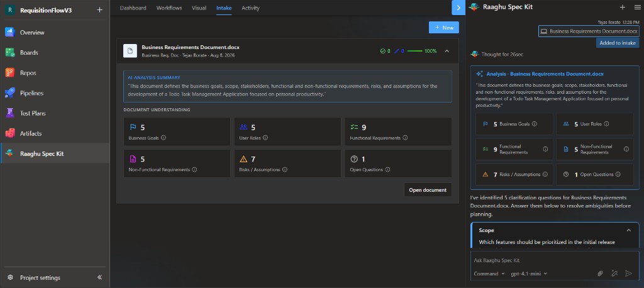Image resolution: width=644 pixels, height=288 pixels.
Task: Open the Artifacts hub icon
Action: click(10, 133)
